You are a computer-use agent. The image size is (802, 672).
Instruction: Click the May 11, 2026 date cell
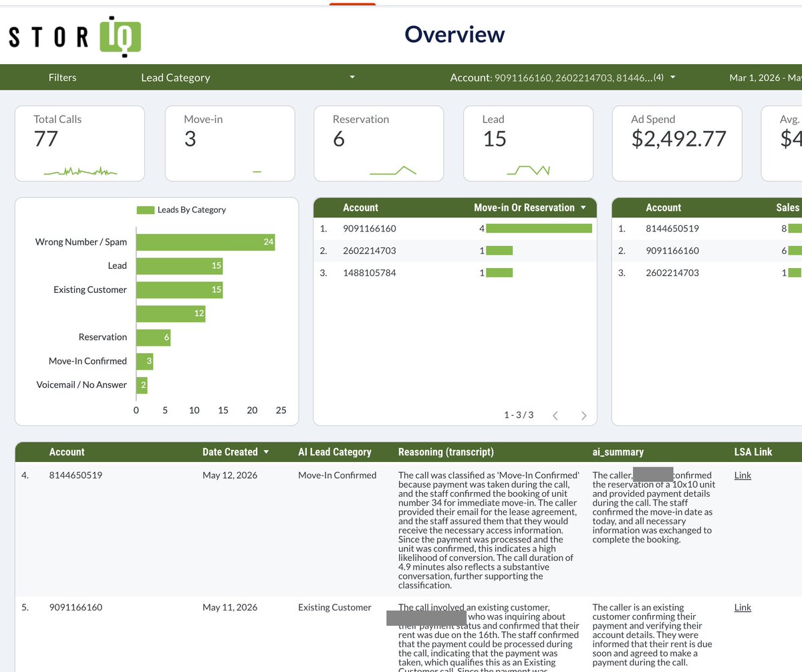pyautogui.click(x=230, y=608)
